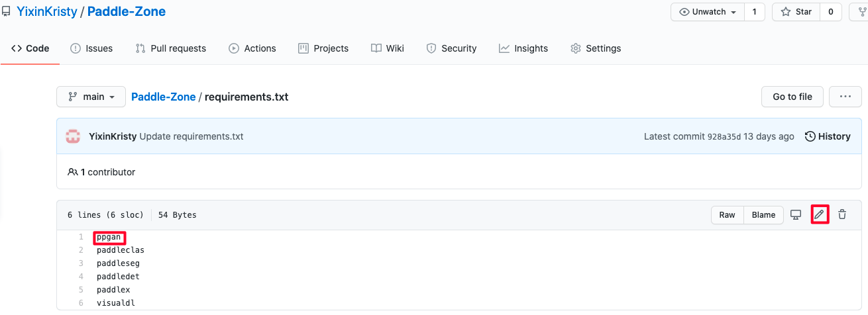This screenshot has width=868, height=315.
Task: Click the Raw button
Action: pyautogui.click(x=728, y=214)
